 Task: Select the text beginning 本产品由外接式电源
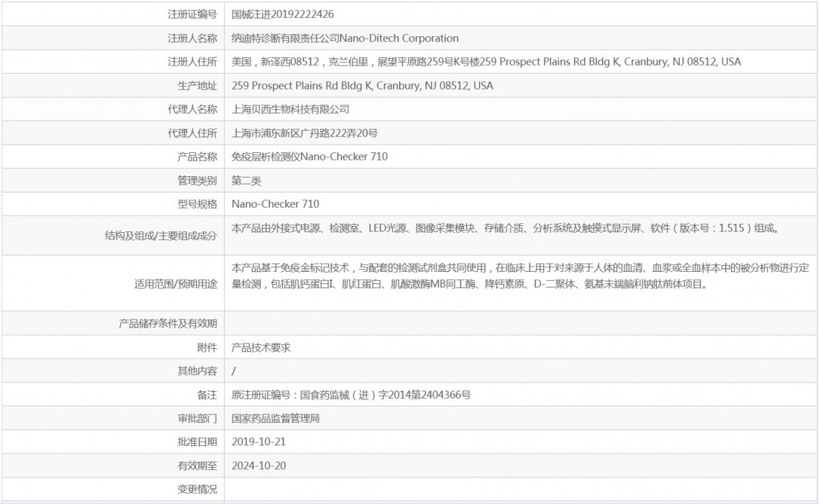click(505, 229)
